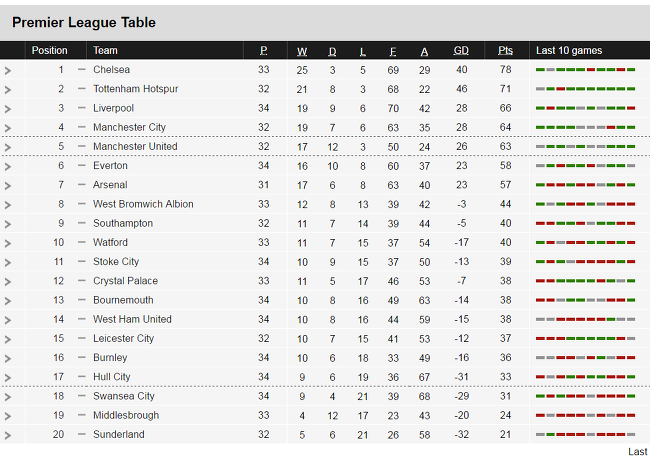Click the Leicester City row chevron icon
This screenshot has width=650, height=462.
(x=8, y=339)
